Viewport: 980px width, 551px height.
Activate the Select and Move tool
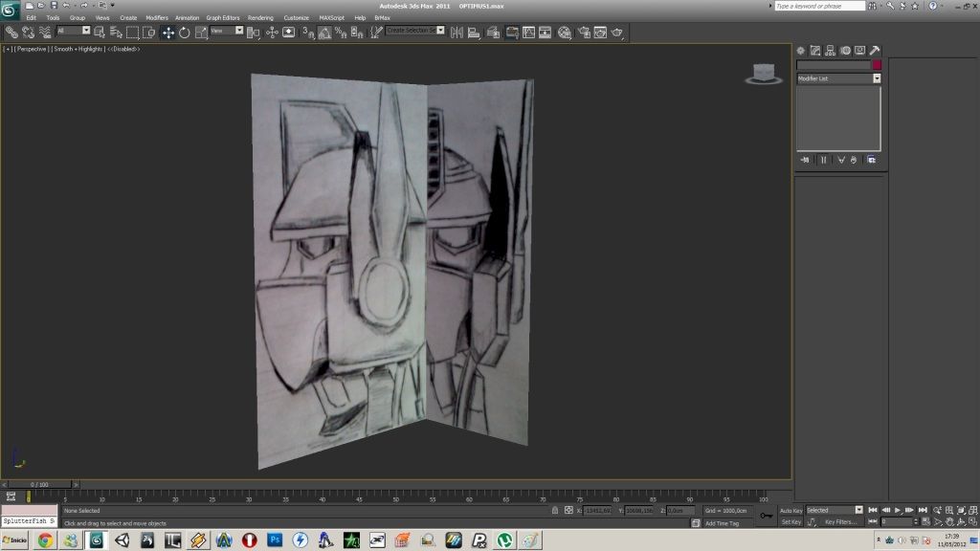(x=168, y=33)
